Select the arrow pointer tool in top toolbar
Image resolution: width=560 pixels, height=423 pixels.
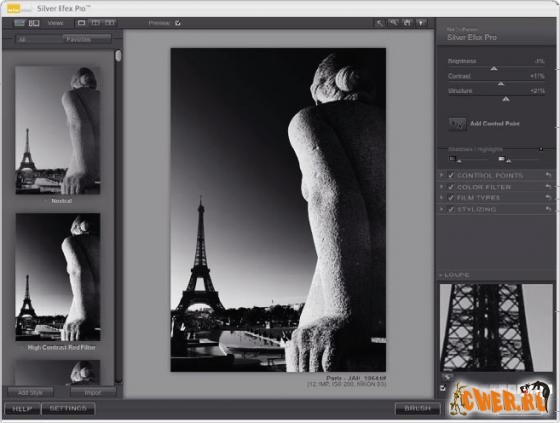tap(379, 23)
